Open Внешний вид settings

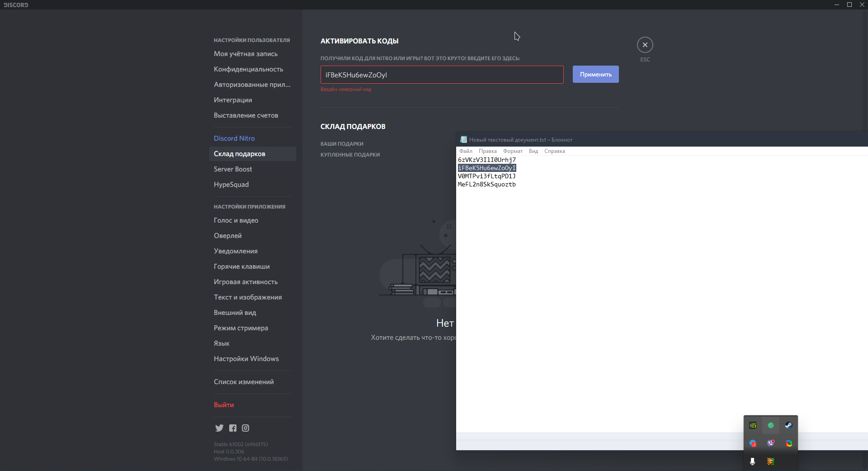[252, 313]
